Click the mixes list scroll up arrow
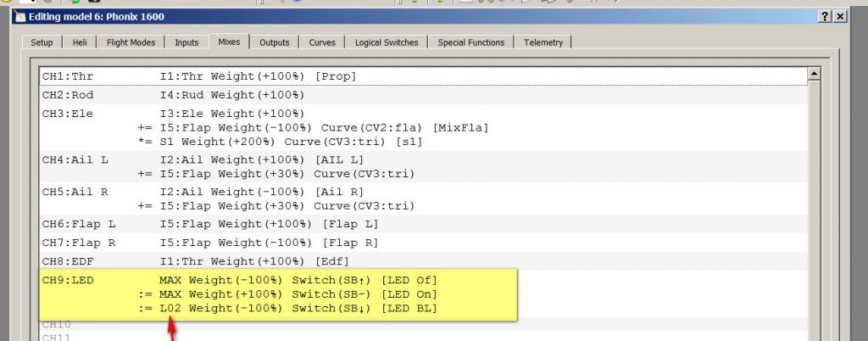Image resolution: width=868 pixels, height=341 pixels. tap(815, 75)
